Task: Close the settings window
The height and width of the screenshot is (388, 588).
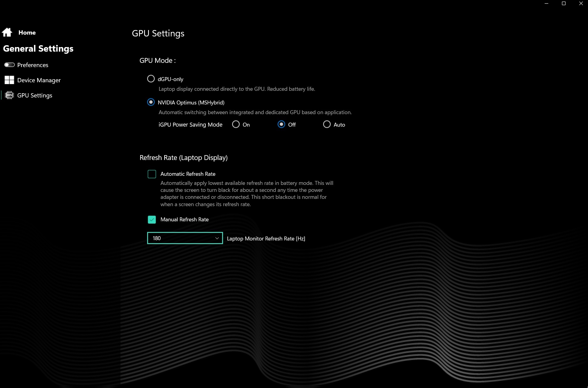Action: click(581, 4)
